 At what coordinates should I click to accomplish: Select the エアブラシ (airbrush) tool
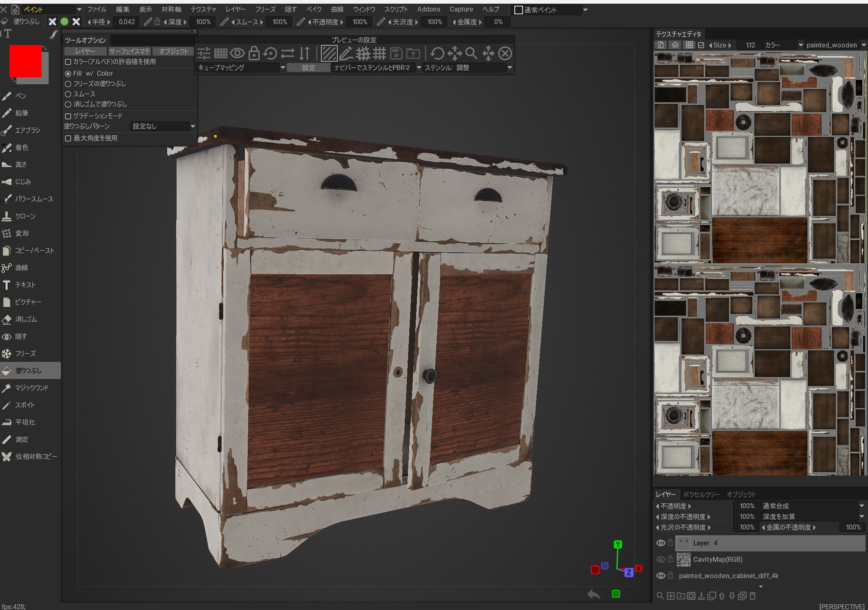[27, 130]
